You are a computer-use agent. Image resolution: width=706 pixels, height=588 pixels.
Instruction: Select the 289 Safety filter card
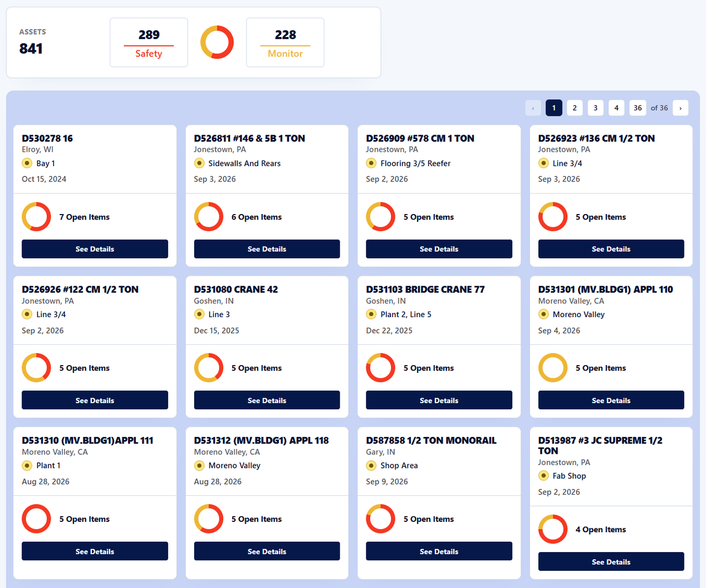tap(149, 42)
